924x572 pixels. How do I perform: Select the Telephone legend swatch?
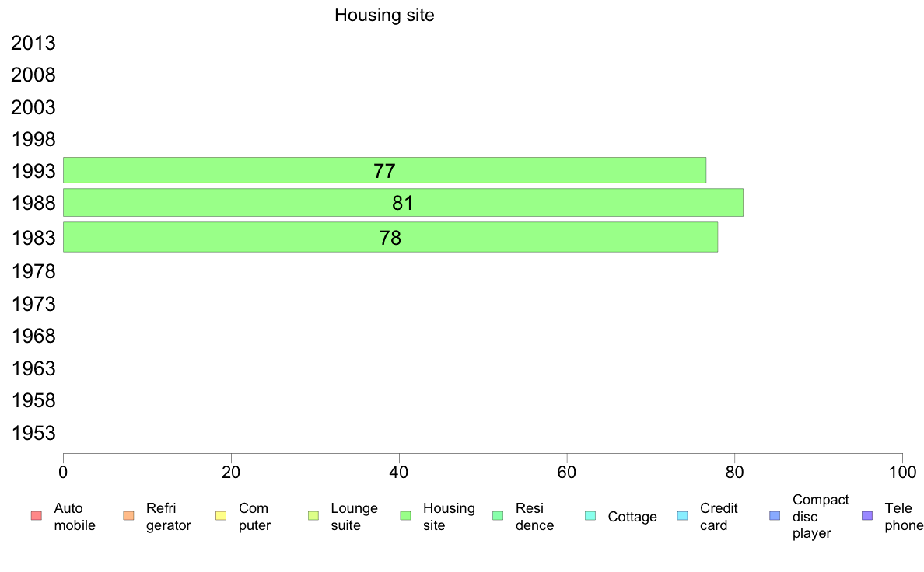pyautogui.click(x=867, y=516)
